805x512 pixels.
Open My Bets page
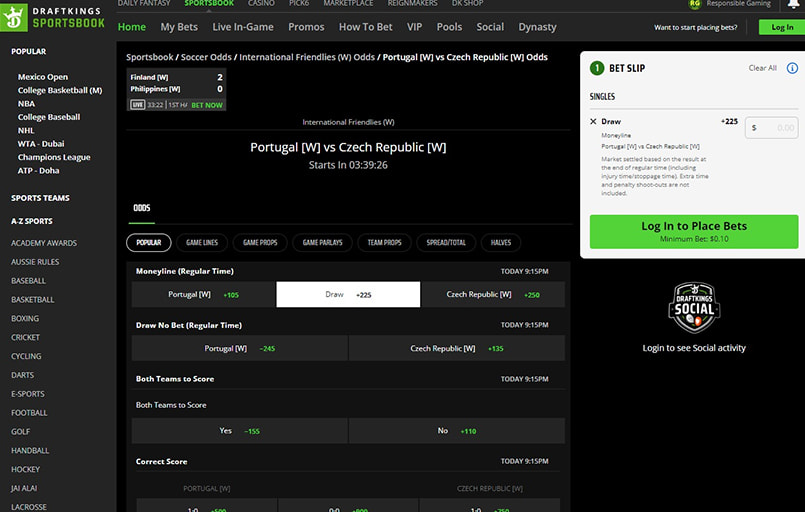click(179, 27)
